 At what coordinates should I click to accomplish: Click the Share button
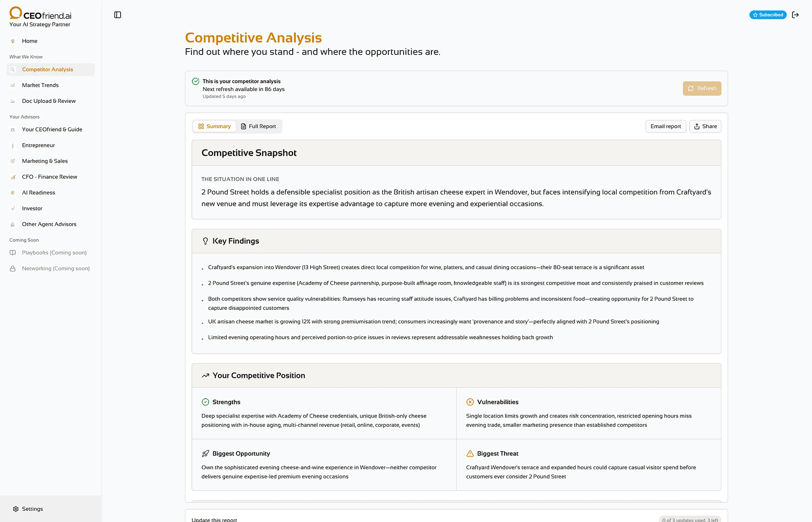coord(705,126)
